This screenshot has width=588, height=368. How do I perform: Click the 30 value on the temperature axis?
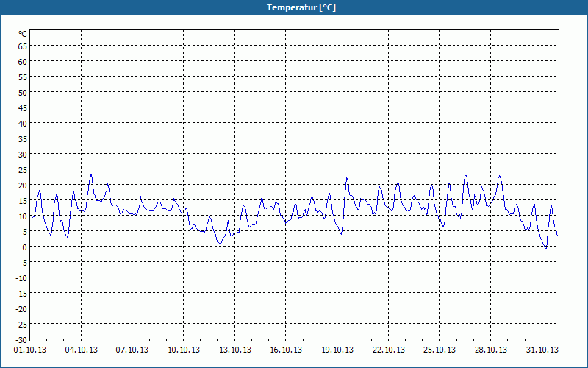23,155
